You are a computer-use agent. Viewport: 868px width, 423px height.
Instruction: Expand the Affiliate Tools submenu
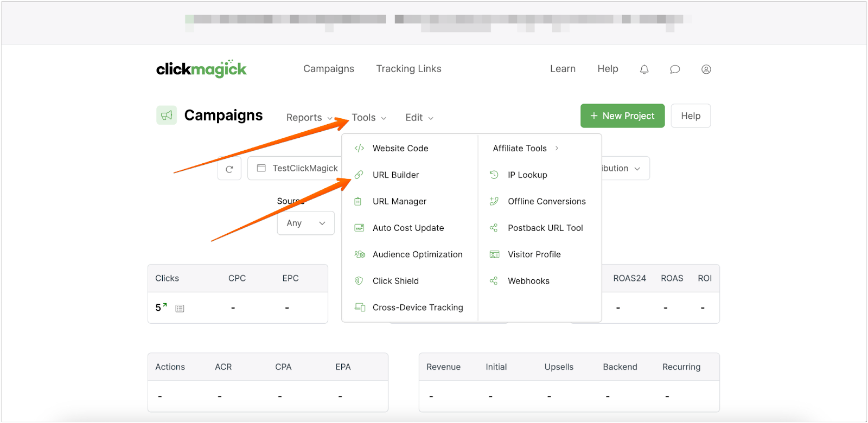[525, 149]
